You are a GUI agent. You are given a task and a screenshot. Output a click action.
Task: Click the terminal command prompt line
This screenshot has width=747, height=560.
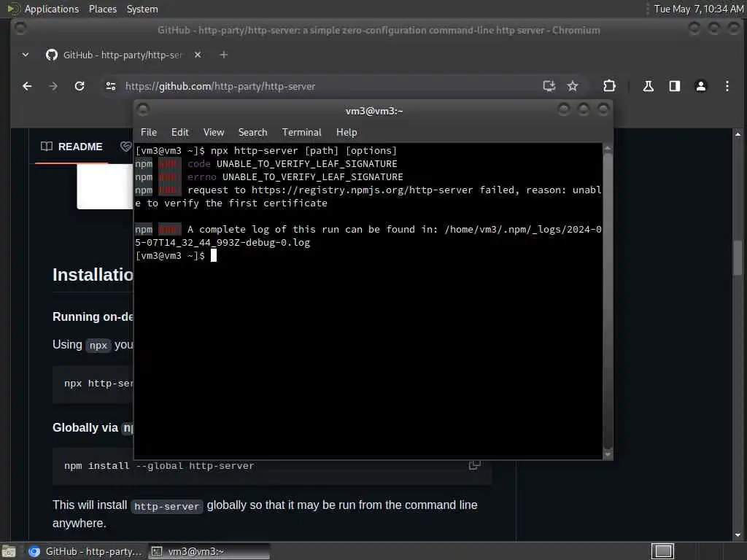coord(177,256)
